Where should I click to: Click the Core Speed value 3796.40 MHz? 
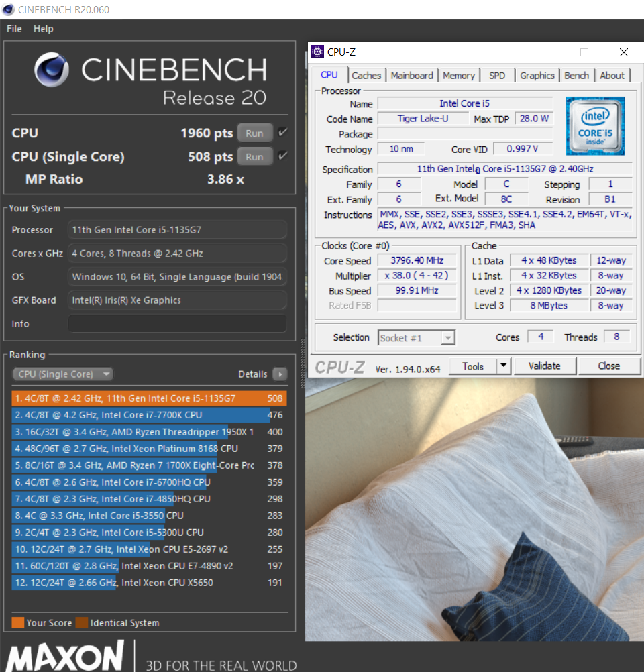tap(417, 261)
